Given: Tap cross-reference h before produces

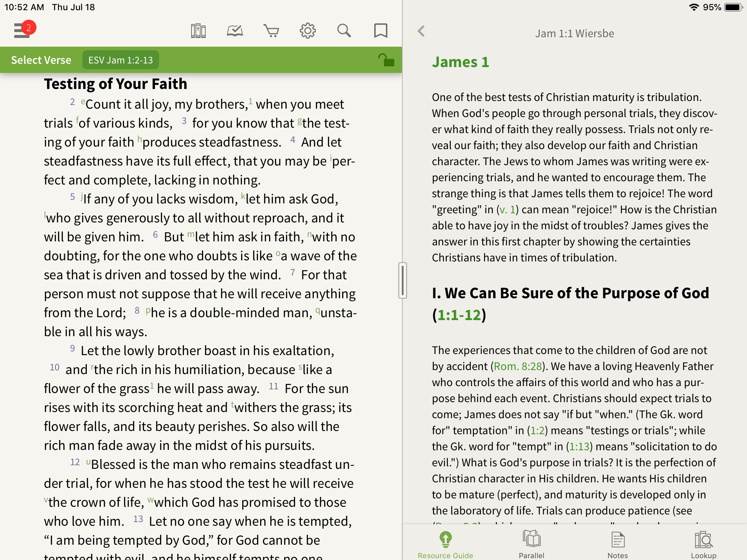Looking at the screenshot, I should point(140,139).
